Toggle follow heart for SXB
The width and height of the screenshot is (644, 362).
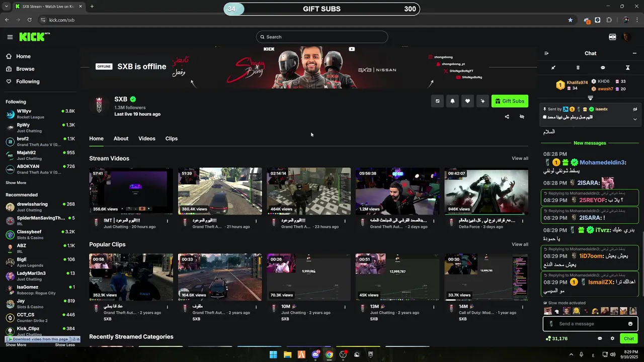[467, 101]
